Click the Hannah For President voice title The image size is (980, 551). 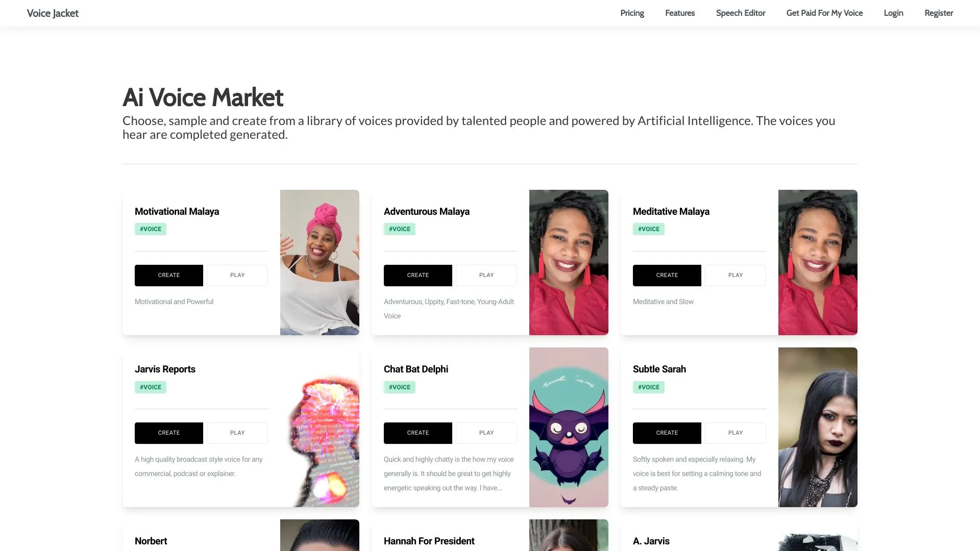point(429,541)
